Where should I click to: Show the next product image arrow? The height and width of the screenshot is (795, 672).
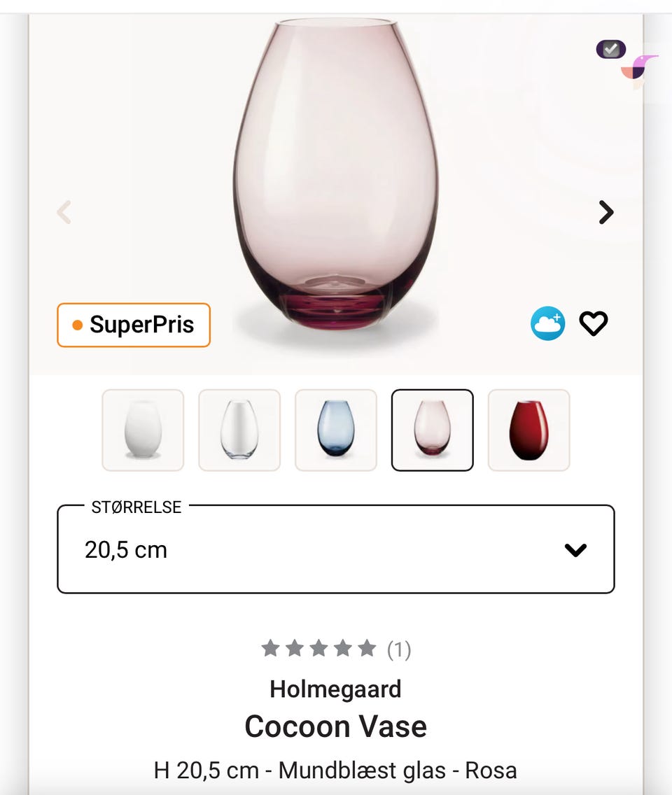tap(606, 212)
